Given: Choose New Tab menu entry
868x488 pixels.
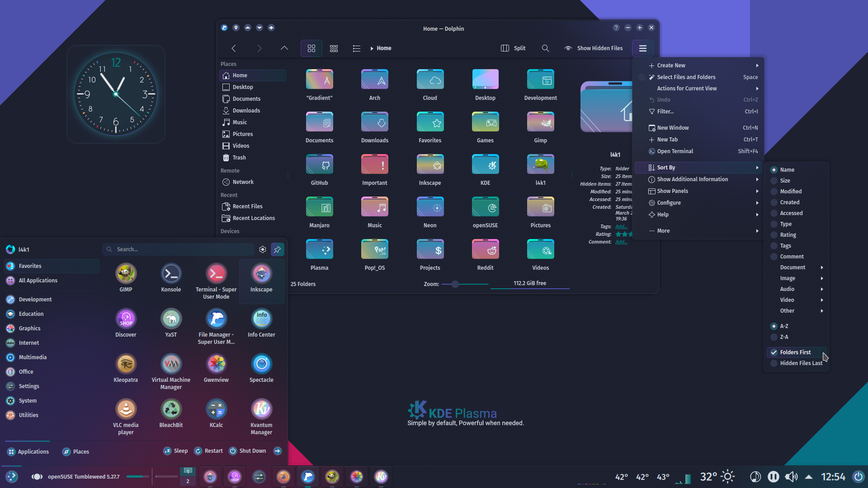Looking at the screenshot, I should (698, 140).
